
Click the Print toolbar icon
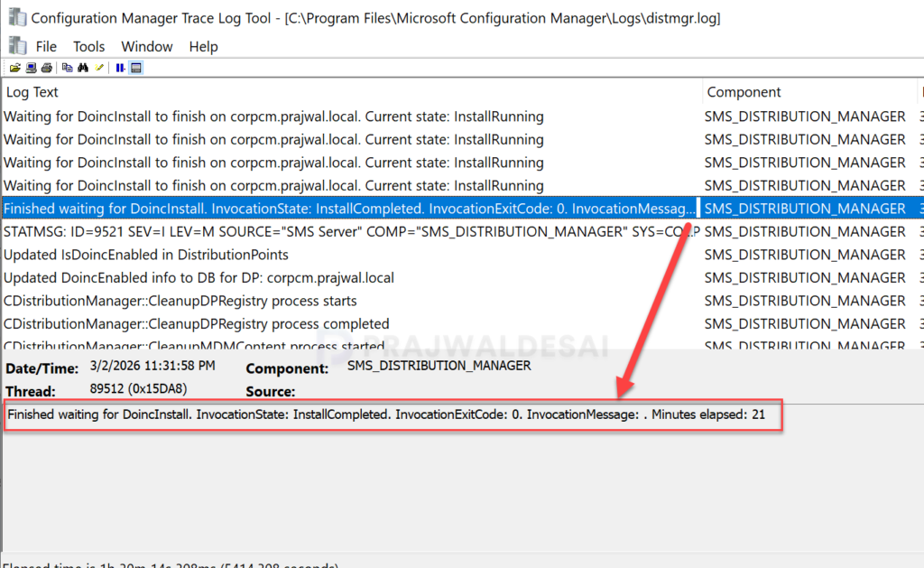(47, 68)
